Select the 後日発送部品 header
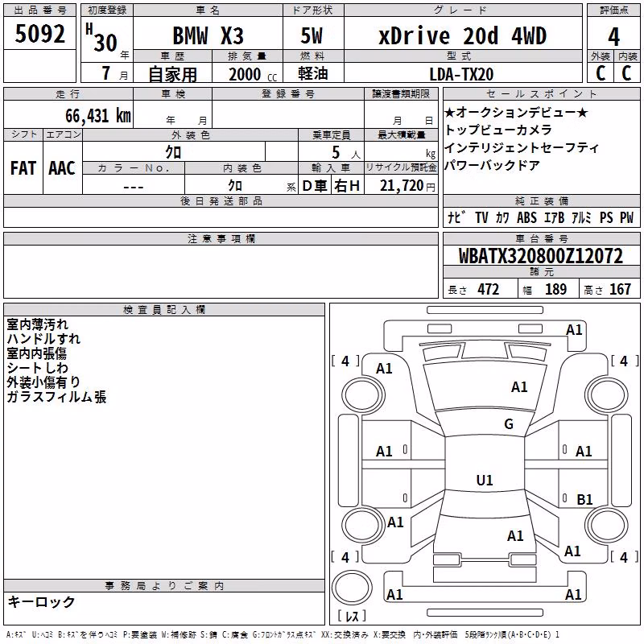Screen dimensions: 644x644 (x=221, y=200)
